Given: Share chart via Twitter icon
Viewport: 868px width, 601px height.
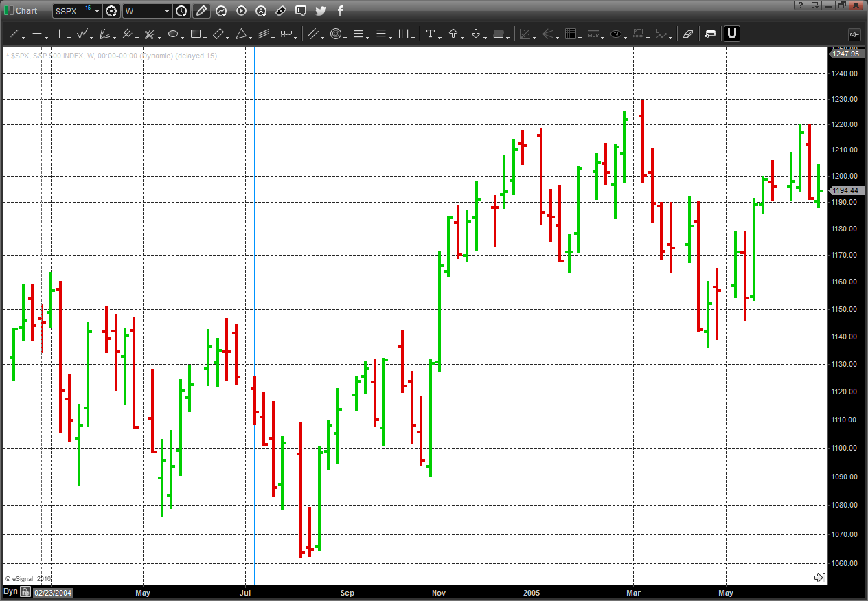Looking at the screenshot, I should 321,11.
